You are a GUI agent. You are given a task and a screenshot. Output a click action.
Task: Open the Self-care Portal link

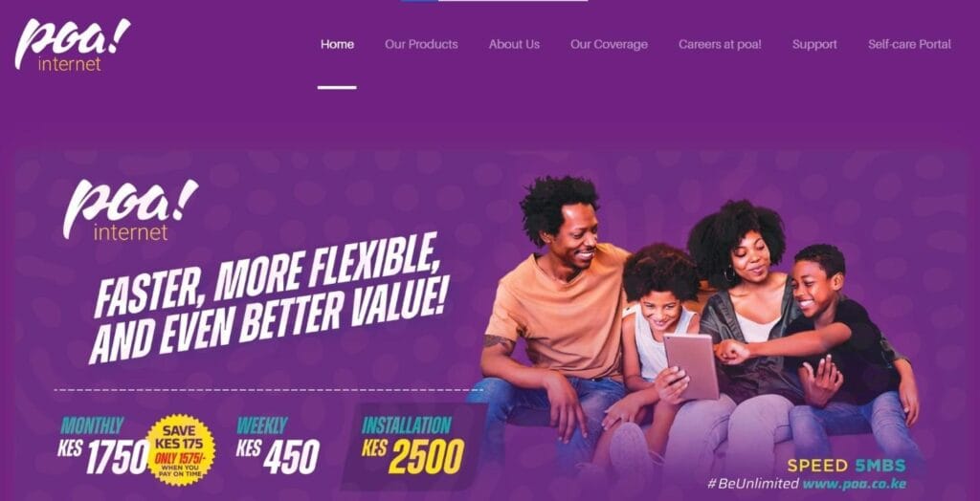(x=909, y=44)
